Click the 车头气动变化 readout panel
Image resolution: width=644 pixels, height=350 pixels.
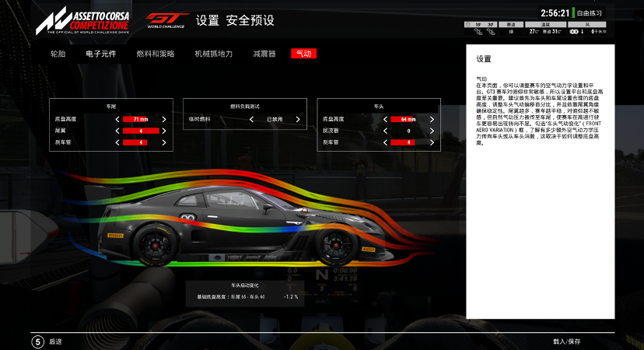click(x=245, y=293)
